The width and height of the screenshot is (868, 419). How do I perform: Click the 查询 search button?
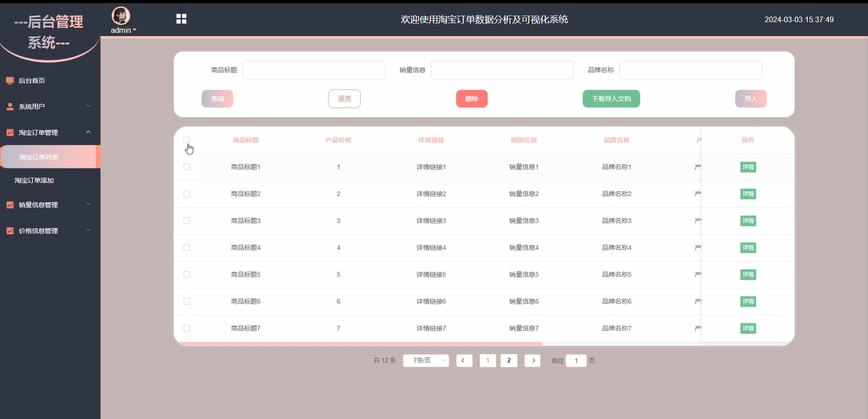pyautogui.click(x=218, y=99)
